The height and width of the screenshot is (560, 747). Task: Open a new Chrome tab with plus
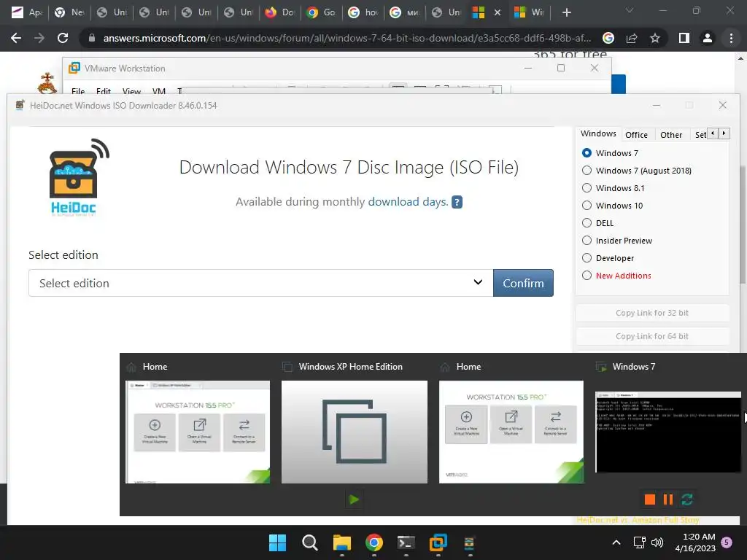(x=566, y=12)
